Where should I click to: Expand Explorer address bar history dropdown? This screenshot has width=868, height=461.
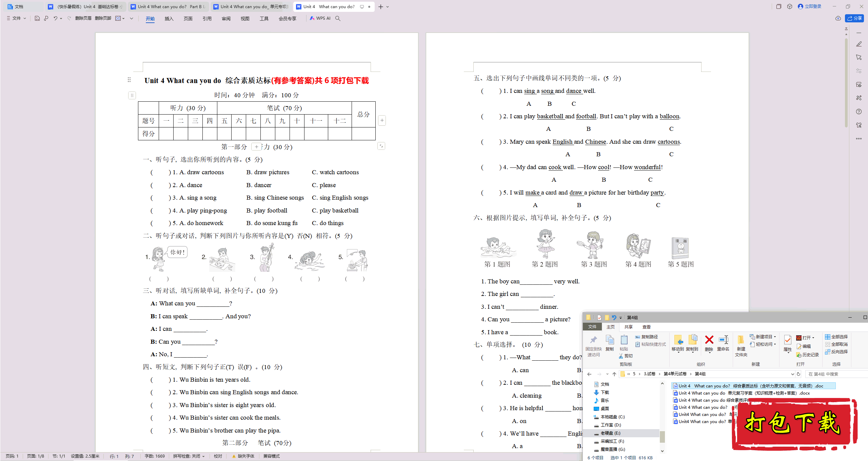(792, 374)
